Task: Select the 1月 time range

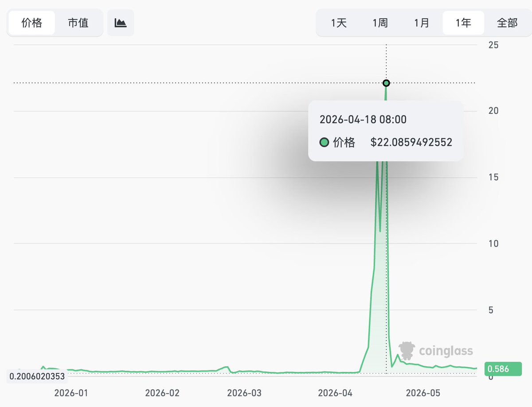Action: pos(422,23)
